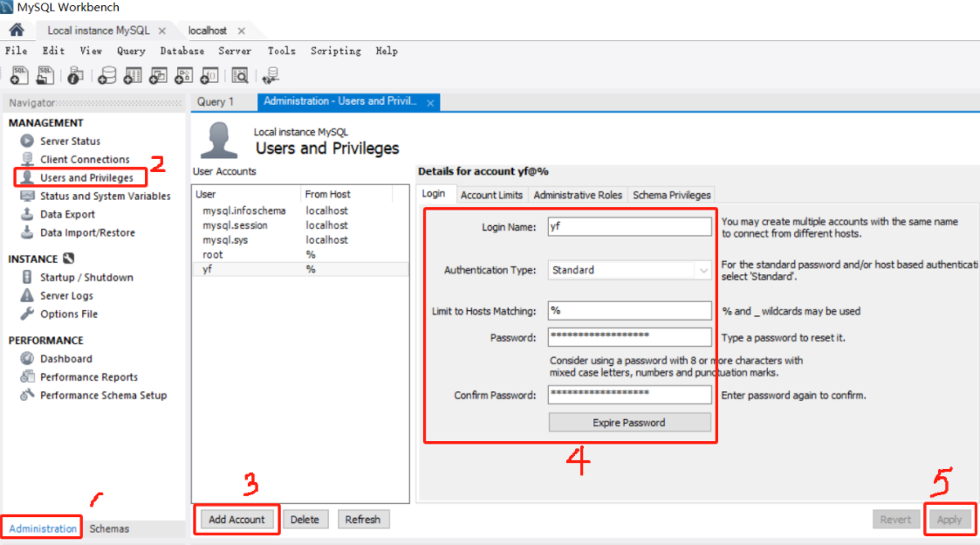The image size is (980, 545).
Task: Click the Apply button
Action: 949,520
